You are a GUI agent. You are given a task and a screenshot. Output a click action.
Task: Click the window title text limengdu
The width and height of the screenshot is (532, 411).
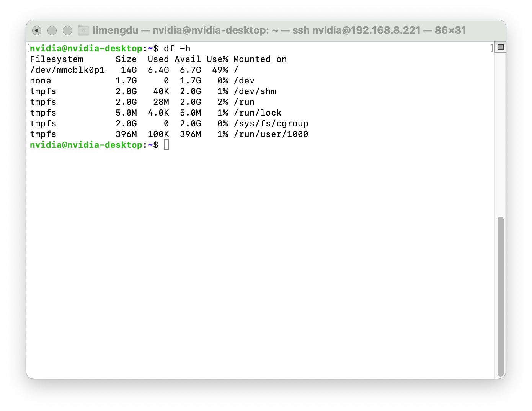click(x=115, y=30)
